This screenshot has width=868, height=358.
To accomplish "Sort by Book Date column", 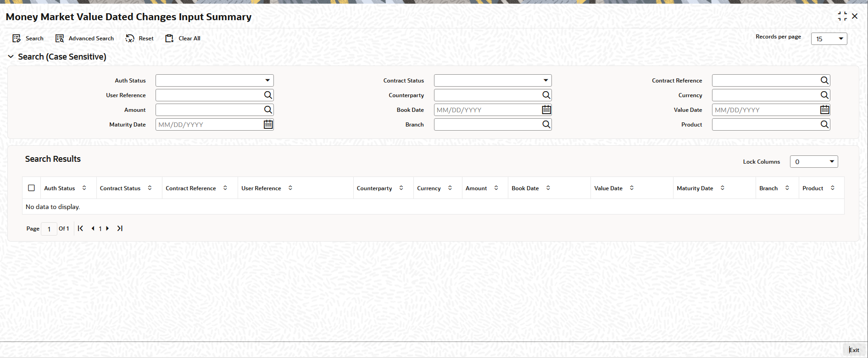I will pyautogui.click(x=548, y=188).
